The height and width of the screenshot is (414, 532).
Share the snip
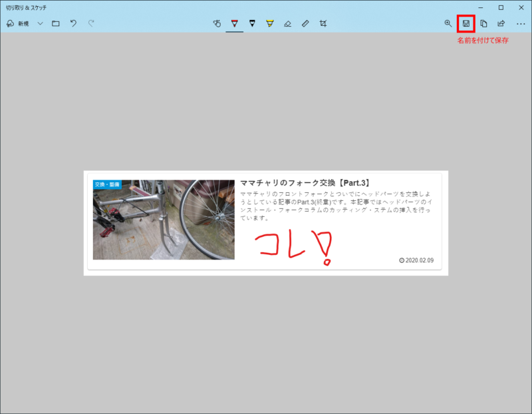501,23
